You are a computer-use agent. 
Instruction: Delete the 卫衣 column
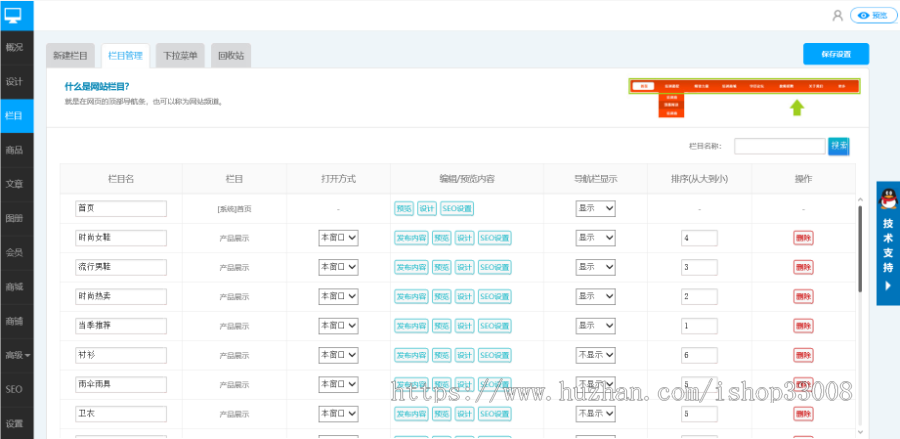point(803,414)
